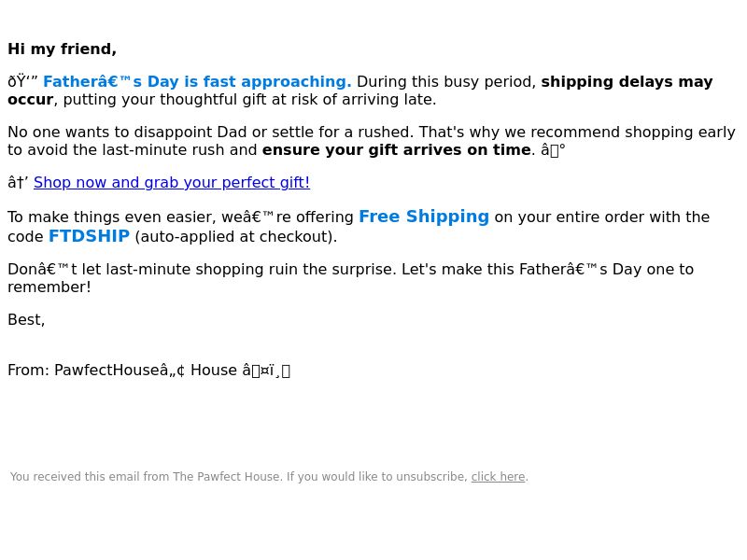
Task: Click the garbled arrow symbol before Shop now
Action: coord(18,182)
